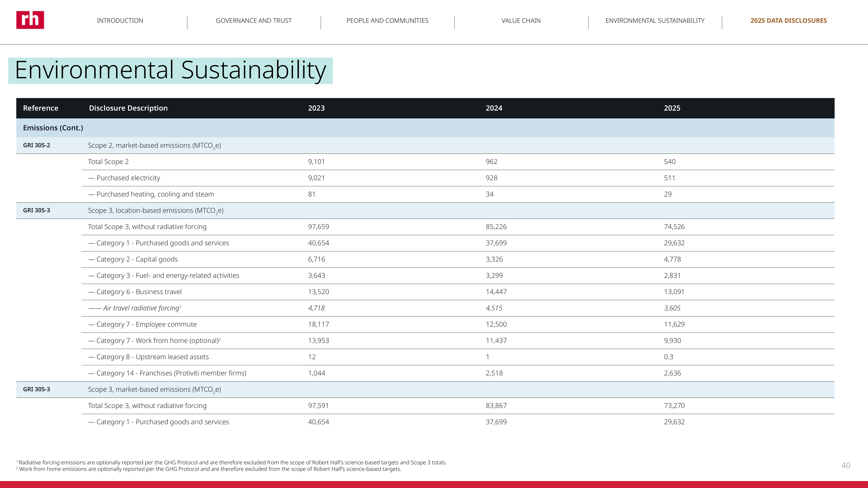Select Category 3 Fuel- and energy-related activities

pyautogui.click(x=163, y=275)
